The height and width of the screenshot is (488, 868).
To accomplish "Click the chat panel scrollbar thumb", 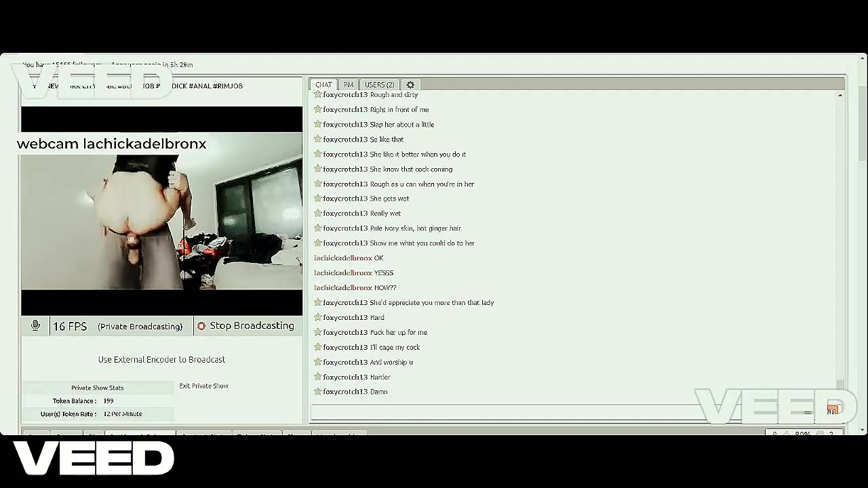I will [x=840, y=385].
